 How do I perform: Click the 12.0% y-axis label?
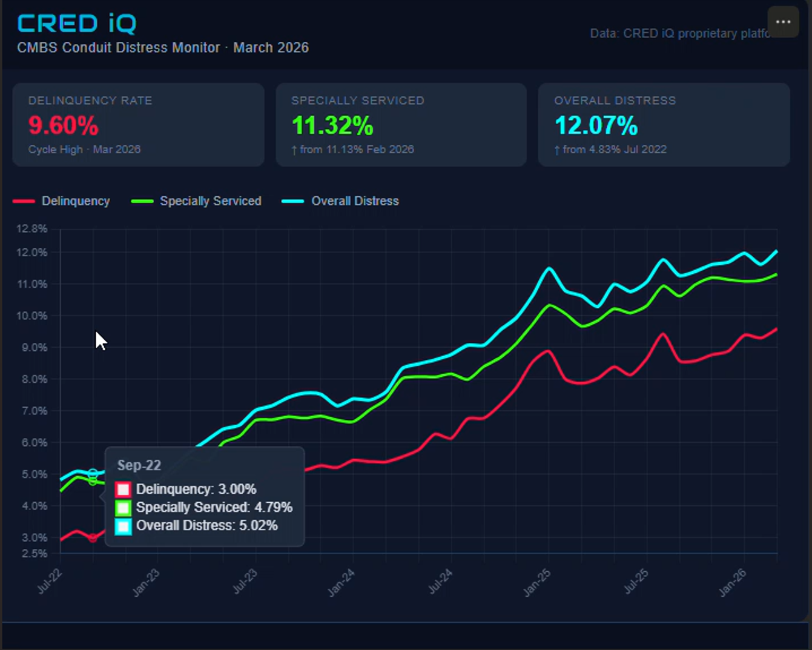coord(31,253)
